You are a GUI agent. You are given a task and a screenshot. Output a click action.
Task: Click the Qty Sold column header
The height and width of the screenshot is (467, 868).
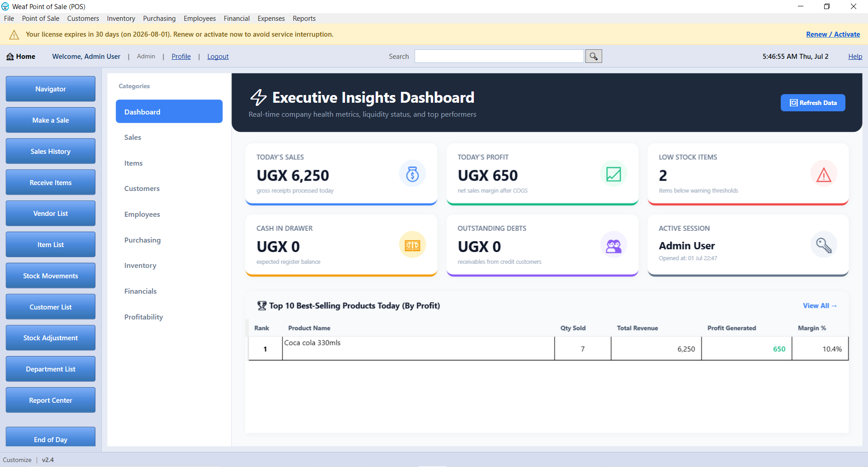click(x=573, y=328)
